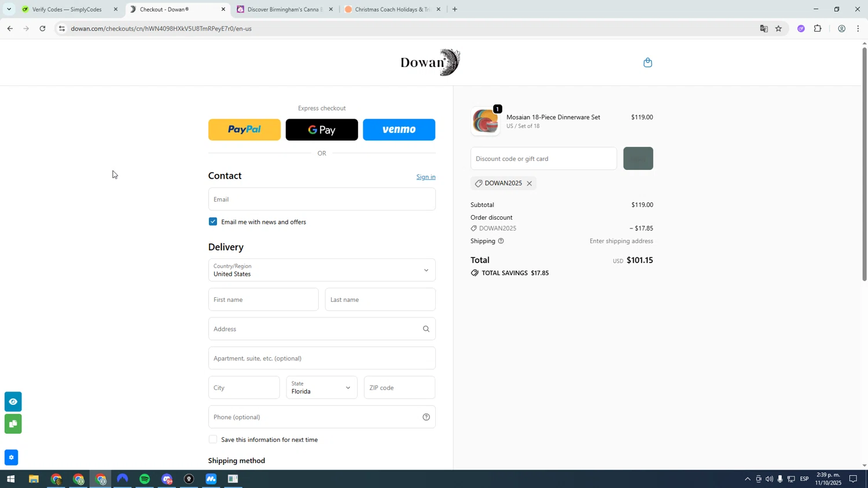Click the discount Apply button

click(x=638, y=158)
